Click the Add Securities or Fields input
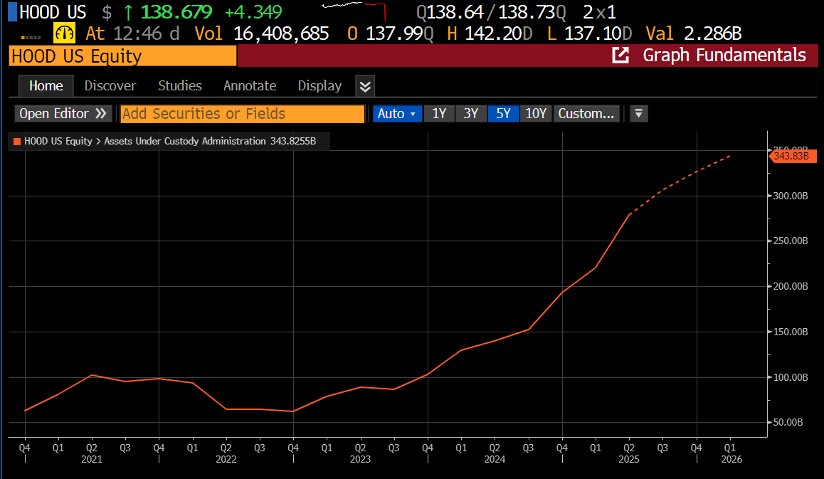Screen dimensions: 824x479 coord(242,114)
